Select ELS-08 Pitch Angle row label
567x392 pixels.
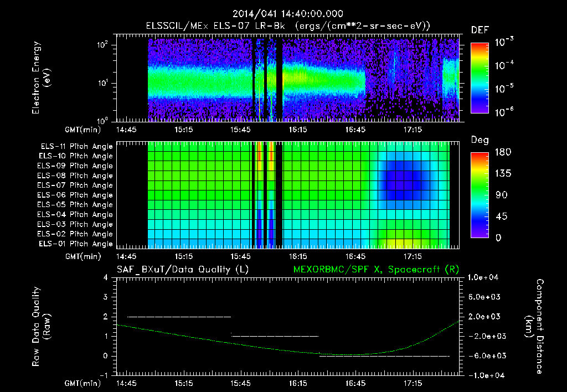[x=75, y=176]
